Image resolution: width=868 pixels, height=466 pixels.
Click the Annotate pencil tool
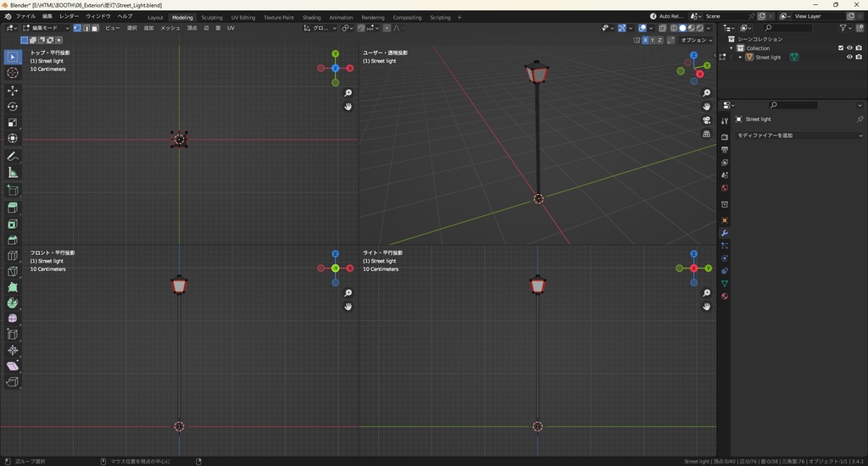click(x=13, y=157)
